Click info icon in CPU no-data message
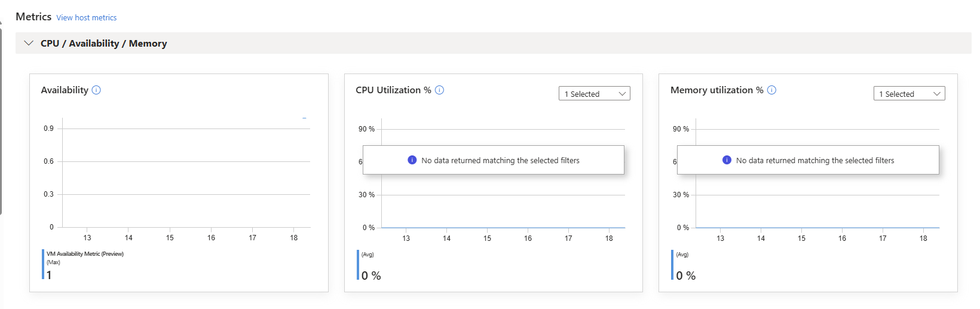 click(412, 160)
